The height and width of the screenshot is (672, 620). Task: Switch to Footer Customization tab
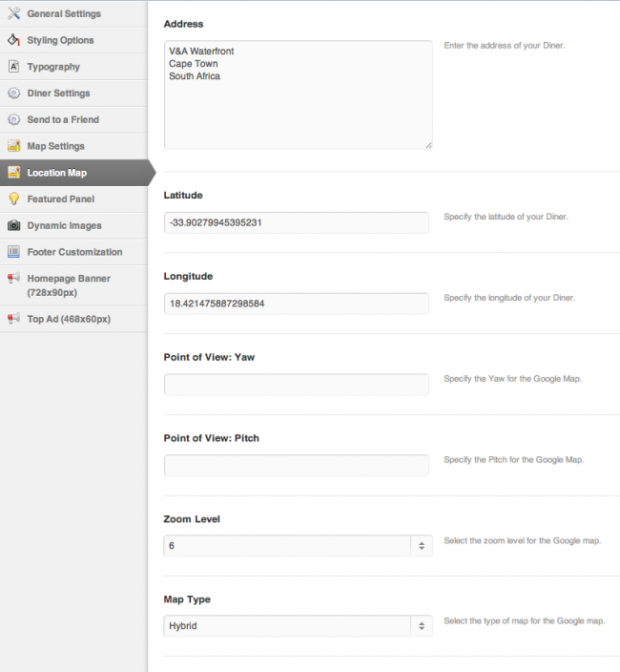point(74,252)
